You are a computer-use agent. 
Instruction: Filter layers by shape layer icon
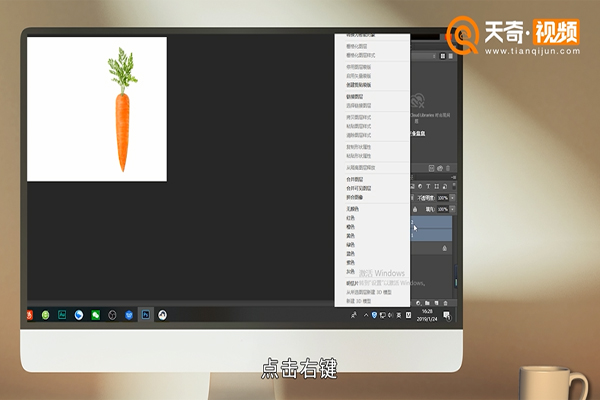click(x=437, y=186)
